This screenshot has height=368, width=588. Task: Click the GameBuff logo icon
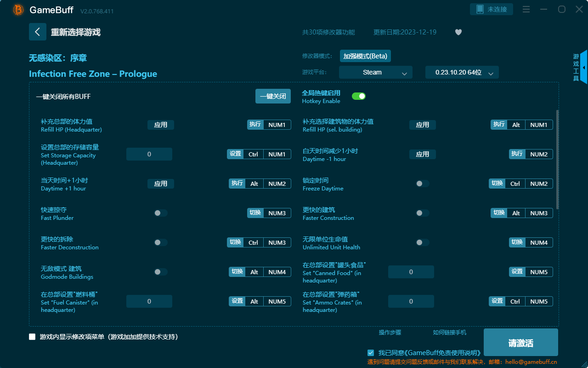(x=18, y=10)
